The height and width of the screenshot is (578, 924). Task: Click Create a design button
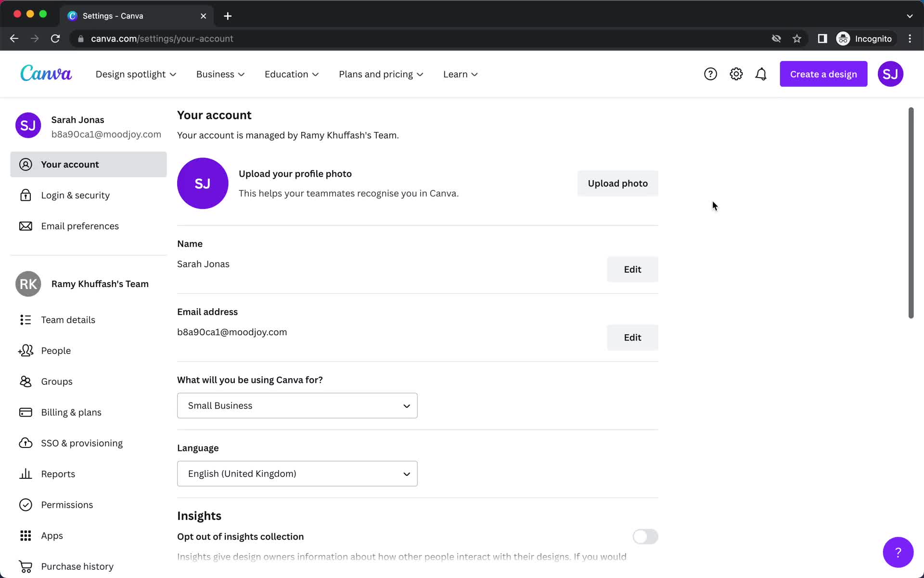pyautogui.click(x=823, y=74)
